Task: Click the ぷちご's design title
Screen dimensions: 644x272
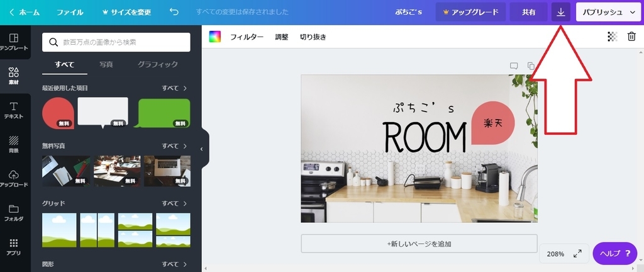Action: pyautogui.click(x=409, y=13)
